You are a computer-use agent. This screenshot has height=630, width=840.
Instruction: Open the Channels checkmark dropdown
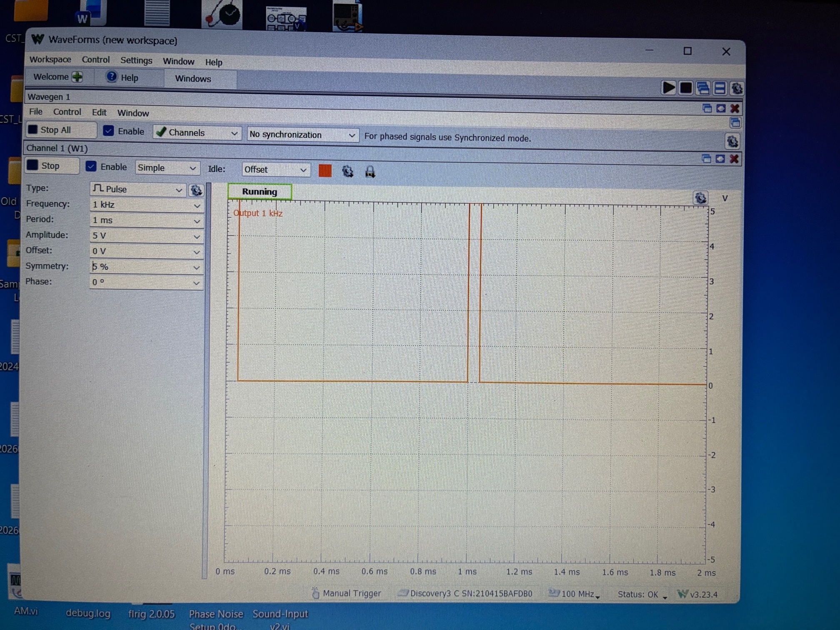(197, 133)
